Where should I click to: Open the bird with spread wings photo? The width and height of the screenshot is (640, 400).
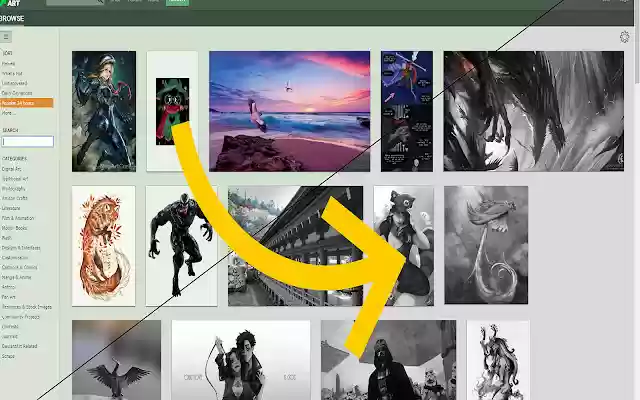(116, 360)
